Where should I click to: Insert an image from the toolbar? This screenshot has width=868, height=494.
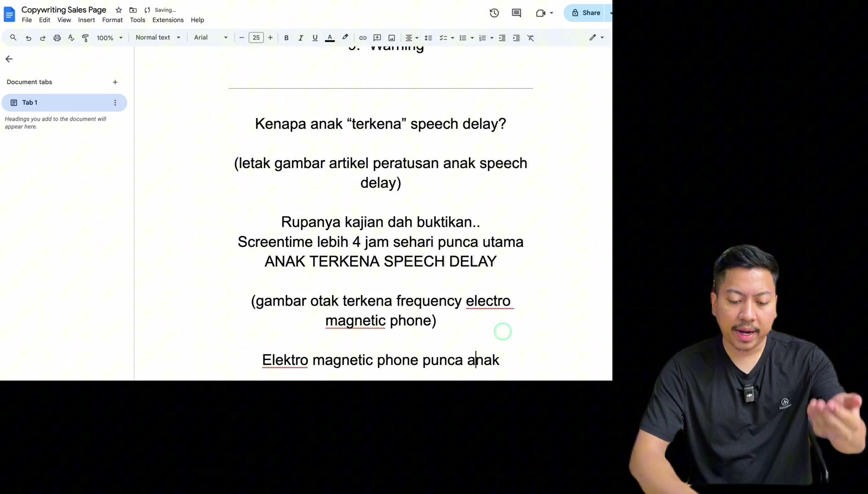click(x=391, y=38)
